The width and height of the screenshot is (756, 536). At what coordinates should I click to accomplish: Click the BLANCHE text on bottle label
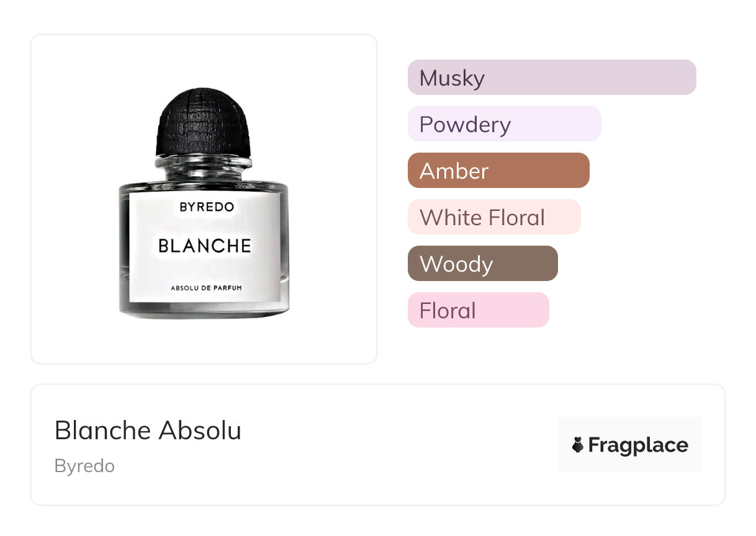click(204, 246)
